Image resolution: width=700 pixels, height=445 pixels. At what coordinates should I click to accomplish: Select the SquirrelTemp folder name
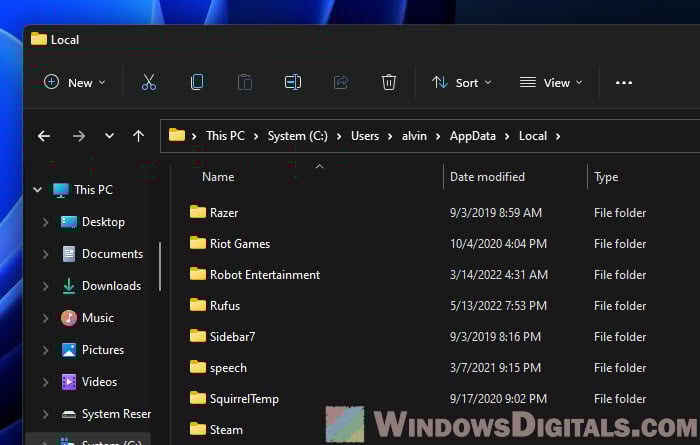click(x=244, y=399)
